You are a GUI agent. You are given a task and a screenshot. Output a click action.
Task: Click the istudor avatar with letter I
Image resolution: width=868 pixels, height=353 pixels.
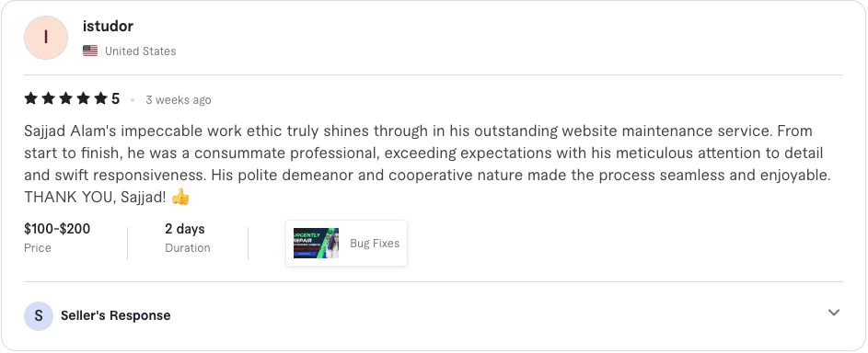click(x=46, y=38)
